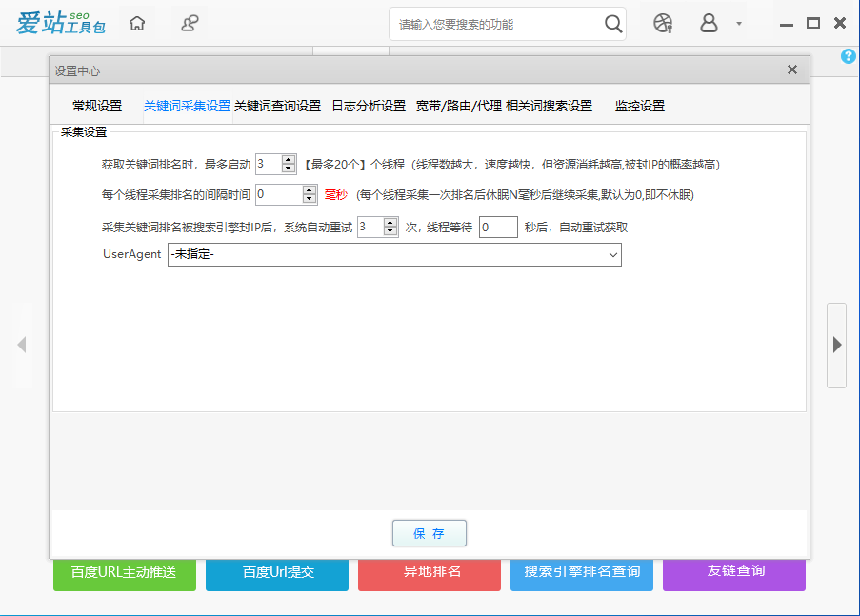860x616 pixels.
Task: Click the search magnifier icon
Action: [613, 24]
